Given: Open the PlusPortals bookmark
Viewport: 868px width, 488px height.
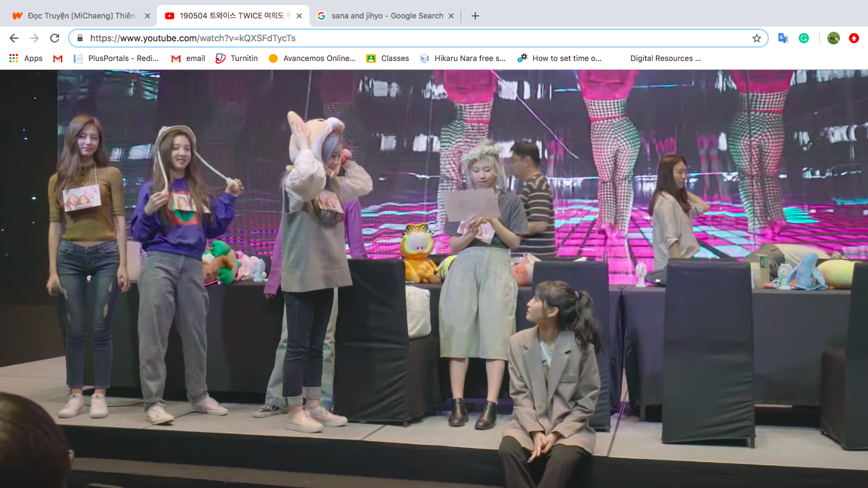Looking at the screenshot, I should (x=116, y=58).
